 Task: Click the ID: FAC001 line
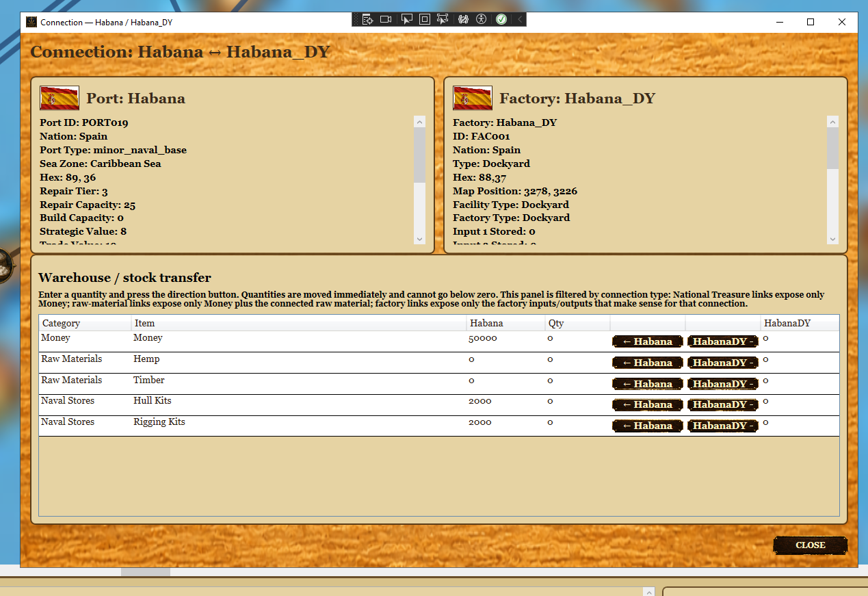click(482, 136)
